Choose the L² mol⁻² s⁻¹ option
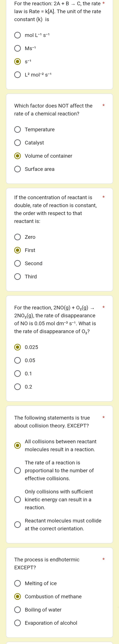The image size is (119, 644). (x=18, y=75)
